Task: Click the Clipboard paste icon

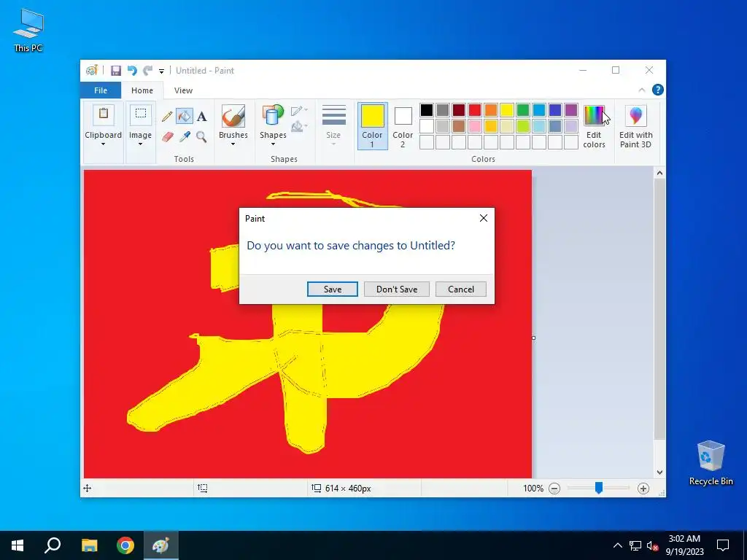Action: (x=104, y=114)
